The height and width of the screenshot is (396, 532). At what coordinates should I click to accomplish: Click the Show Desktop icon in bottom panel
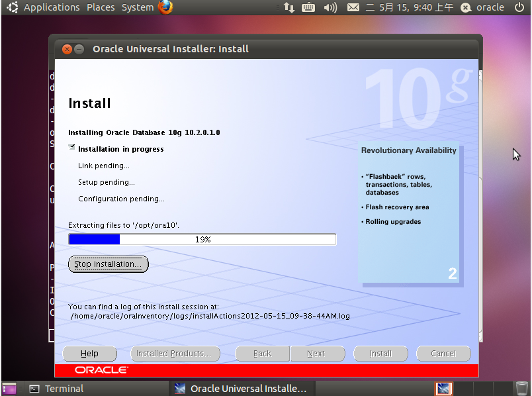(x=9, y=389)
